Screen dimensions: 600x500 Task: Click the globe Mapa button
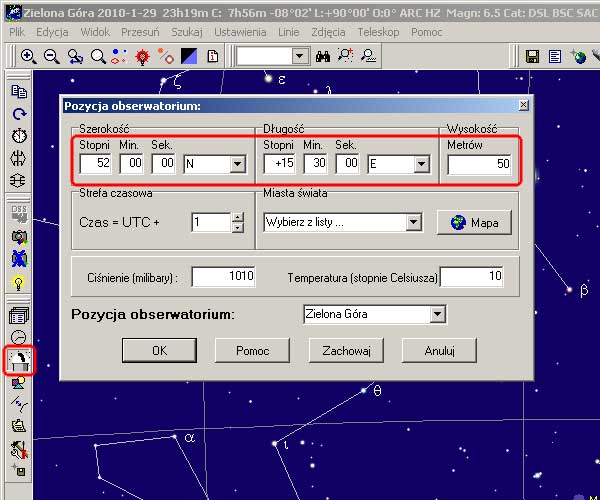point(474,222)
